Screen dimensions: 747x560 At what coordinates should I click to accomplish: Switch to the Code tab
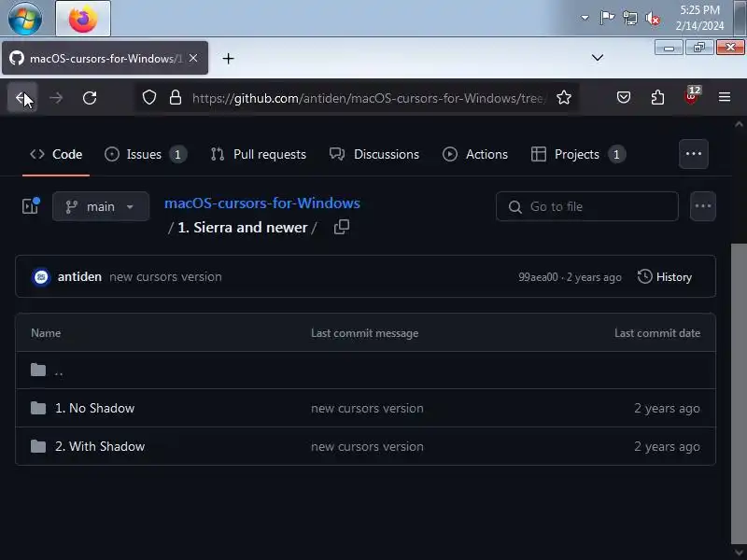56,154
